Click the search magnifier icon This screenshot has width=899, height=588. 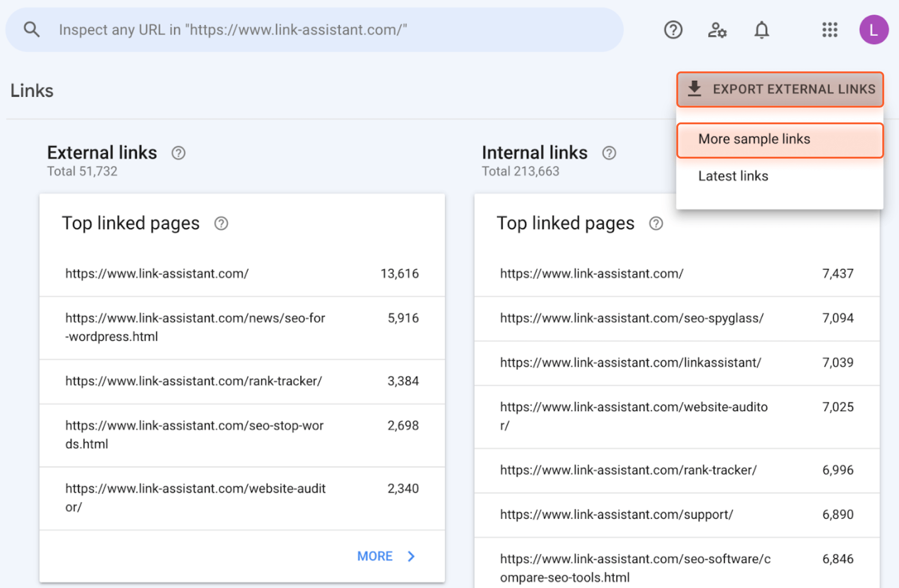pyautogui.click(x=32, y=30)
